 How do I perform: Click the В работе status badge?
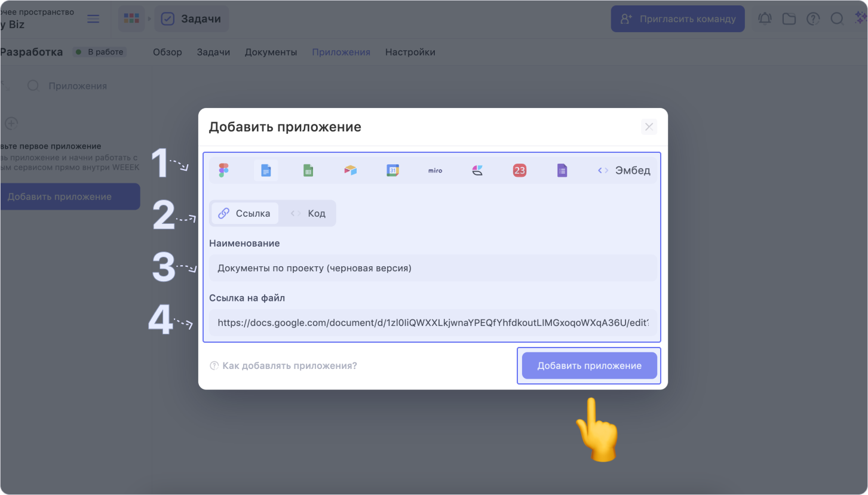tap(100, 52)
